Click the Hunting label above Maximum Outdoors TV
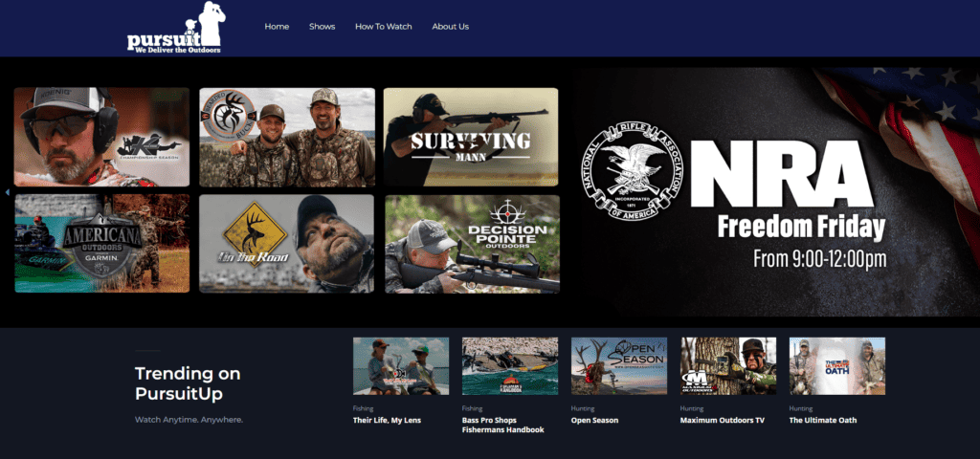The height and width of the screenshot is (459, 980). pos(691,408)
